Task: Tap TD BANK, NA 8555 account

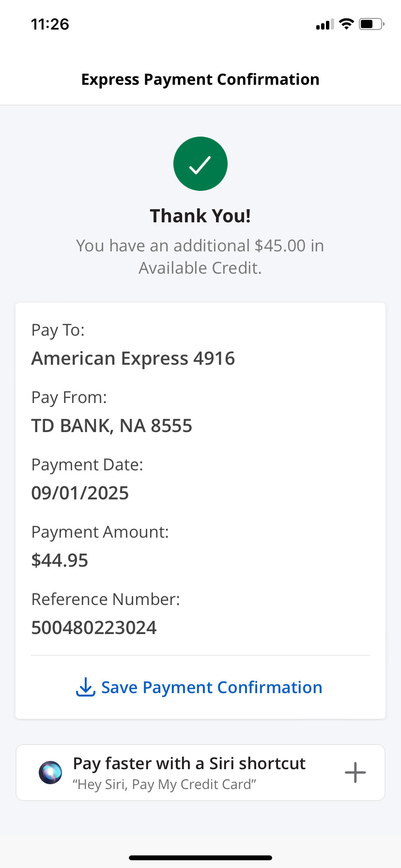Action: click(112, 426)
